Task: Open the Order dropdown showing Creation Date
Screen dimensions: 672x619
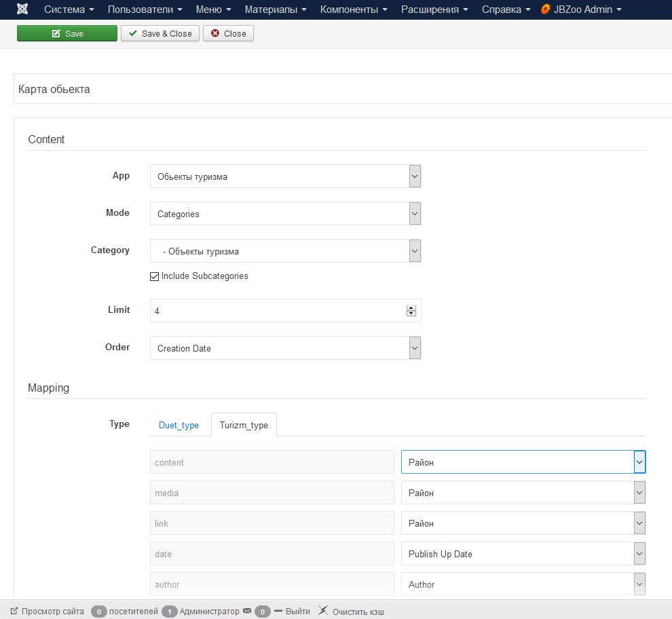Action: tap(285, 348)
